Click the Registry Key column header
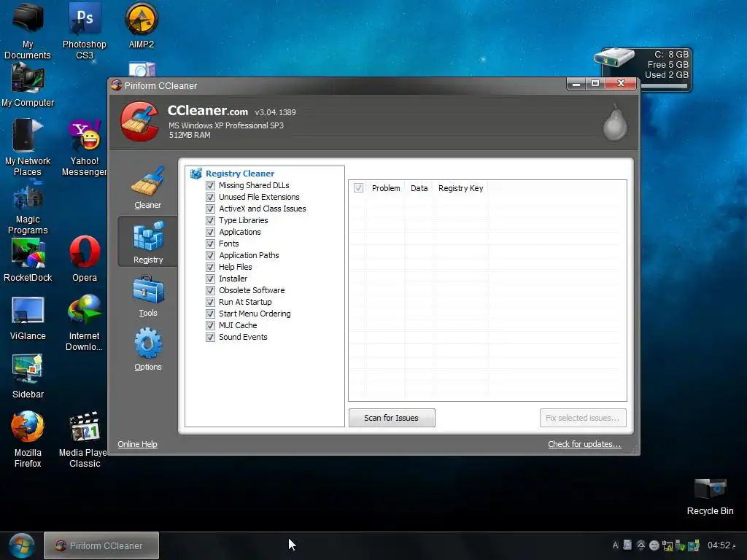 pos(461,188)
